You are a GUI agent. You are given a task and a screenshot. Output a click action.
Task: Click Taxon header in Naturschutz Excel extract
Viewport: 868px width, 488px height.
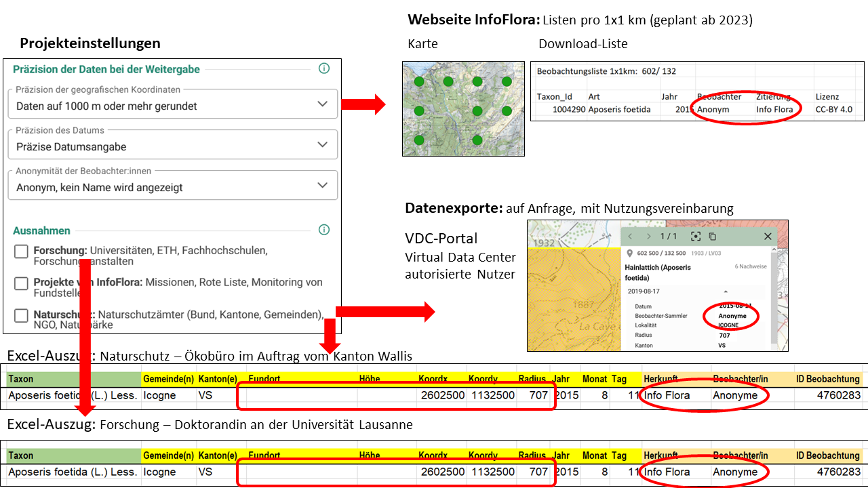click(20, 379)
